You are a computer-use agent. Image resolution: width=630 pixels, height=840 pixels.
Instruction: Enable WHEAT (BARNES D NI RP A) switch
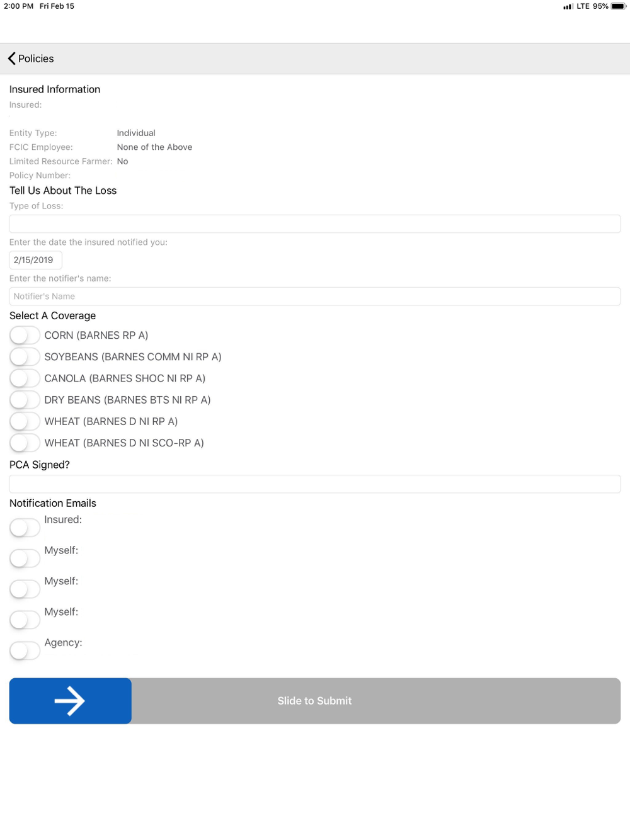pyautogui.click(x=25, y=421)
